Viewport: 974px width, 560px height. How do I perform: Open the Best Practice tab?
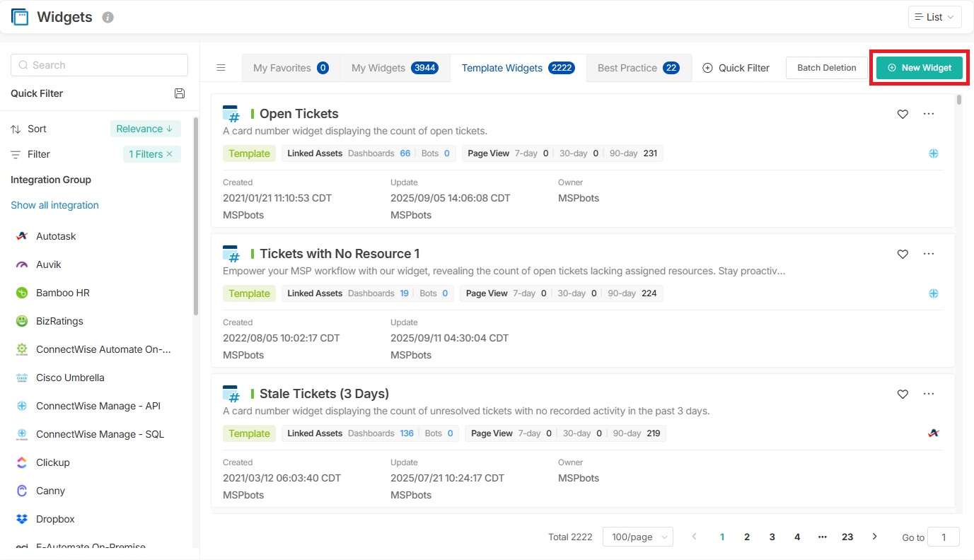(638, 68)
